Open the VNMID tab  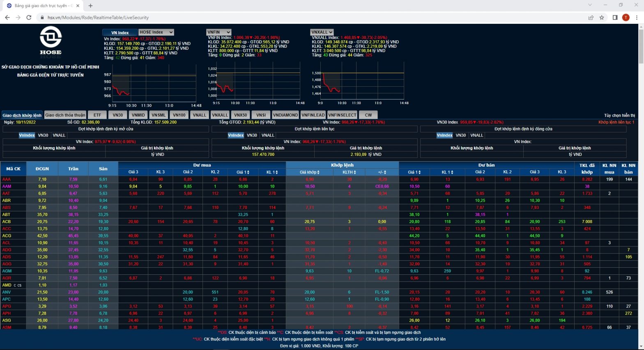click(138, 115)
